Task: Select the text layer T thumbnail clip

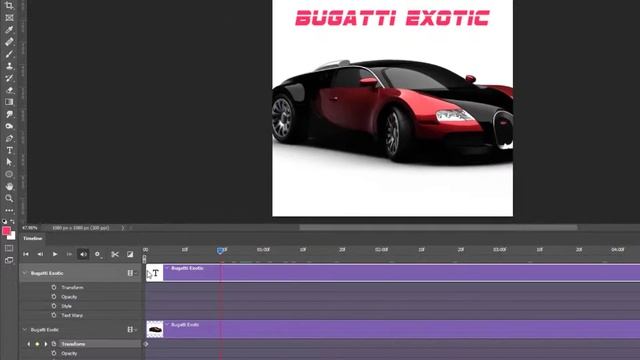Action: [155, 273]
